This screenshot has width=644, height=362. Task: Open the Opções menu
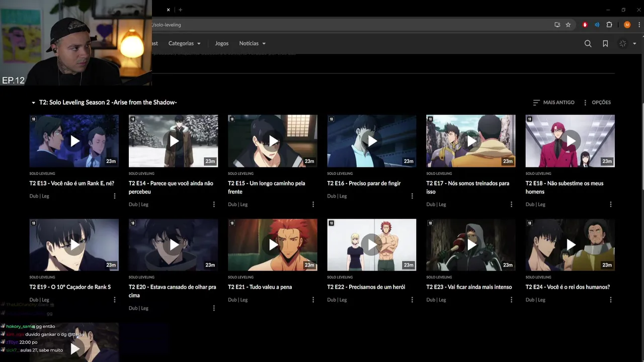pyautogui.click(x=597, y=103)
